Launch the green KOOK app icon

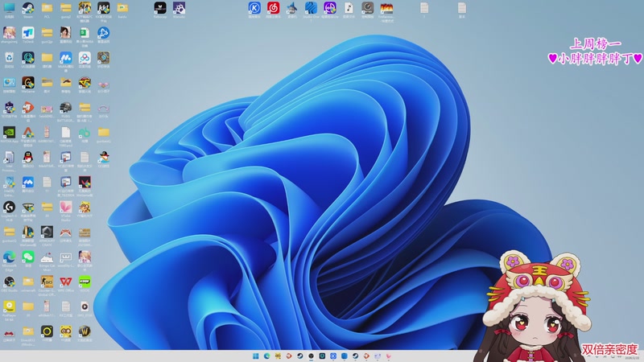pos(85,282)
